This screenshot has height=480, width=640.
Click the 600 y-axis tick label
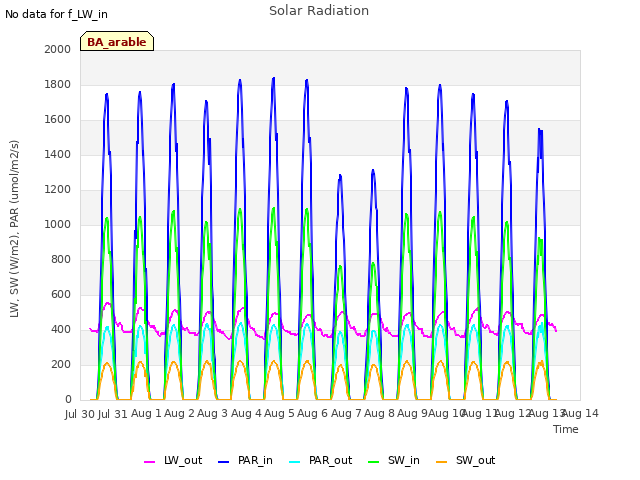coord(61,295)
